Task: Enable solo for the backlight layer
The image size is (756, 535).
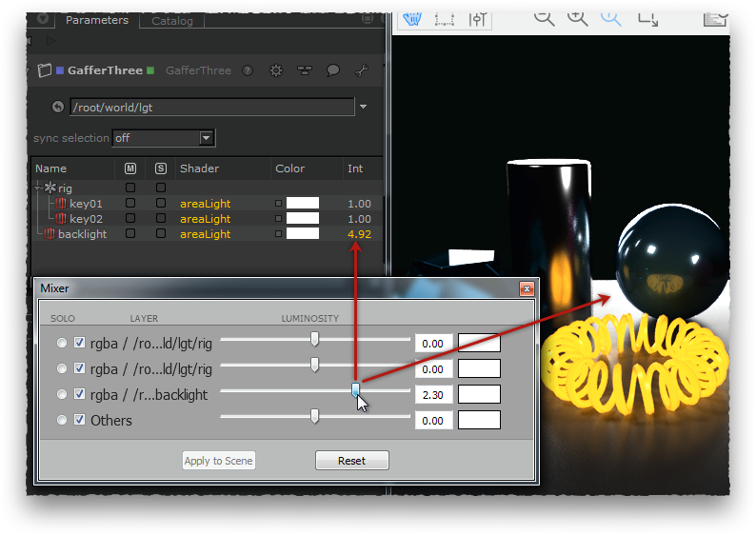Action: tap(63, 394)
